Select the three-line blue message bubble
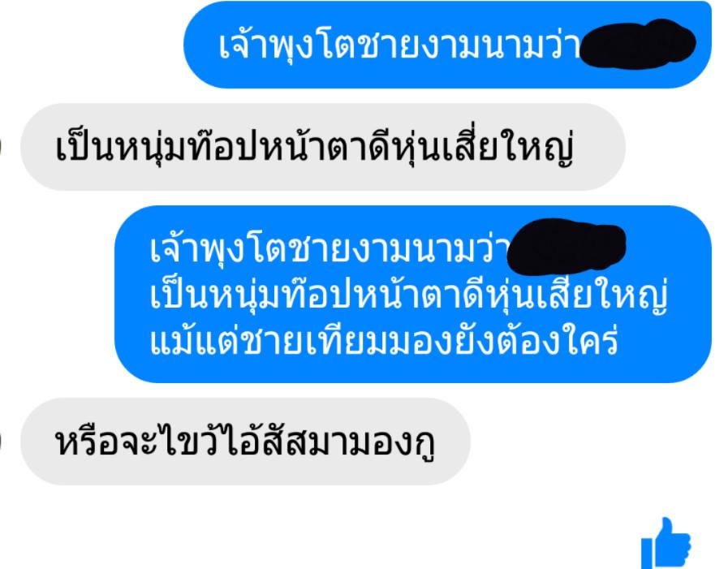This screenshot has height=569, width=728. pyautogui.click(x=413, y=294)
